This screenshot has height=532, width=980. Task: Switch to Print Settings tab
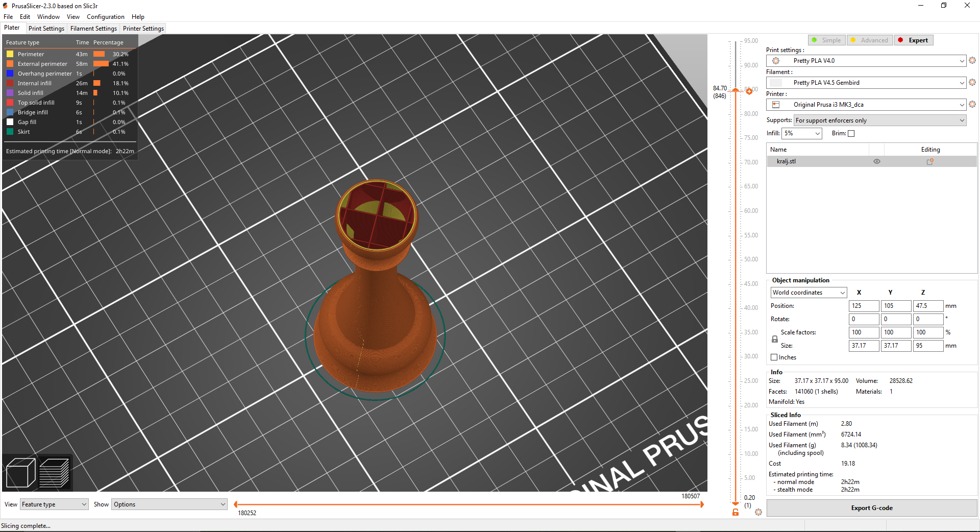click(46, 29)
